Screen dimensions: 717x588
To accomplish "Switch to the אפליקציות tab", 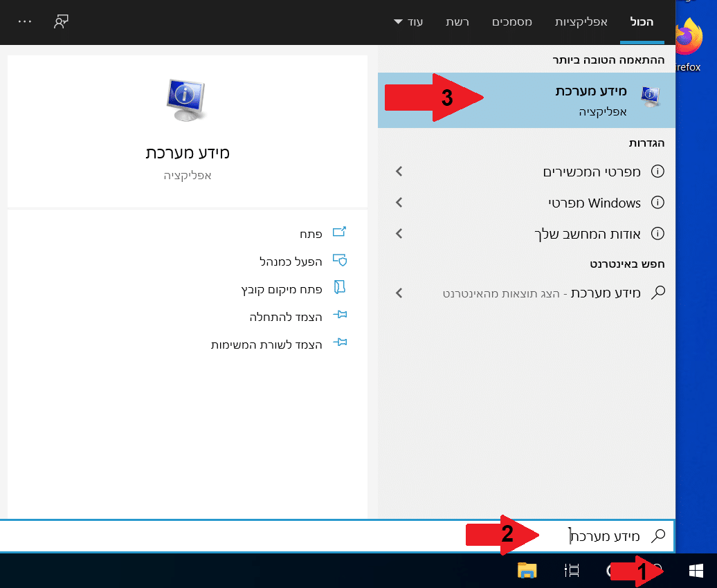I will [x=581, y=22].
